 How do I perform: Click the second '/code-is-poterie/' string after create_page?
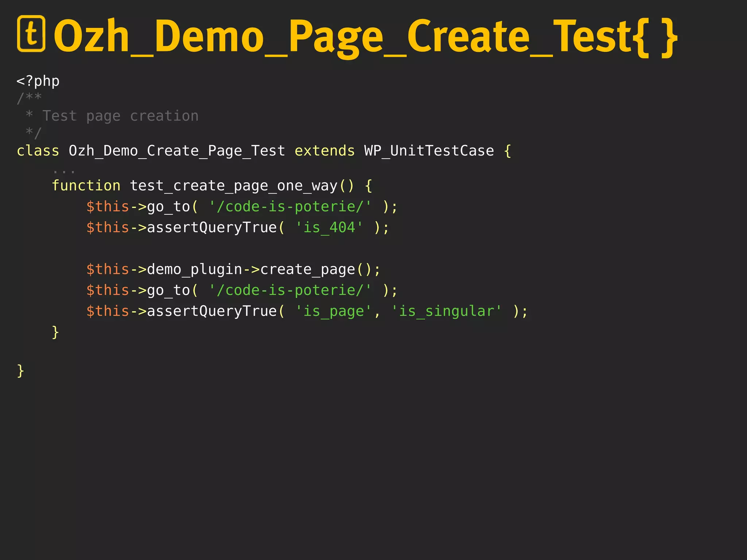(x=290, y=290)
